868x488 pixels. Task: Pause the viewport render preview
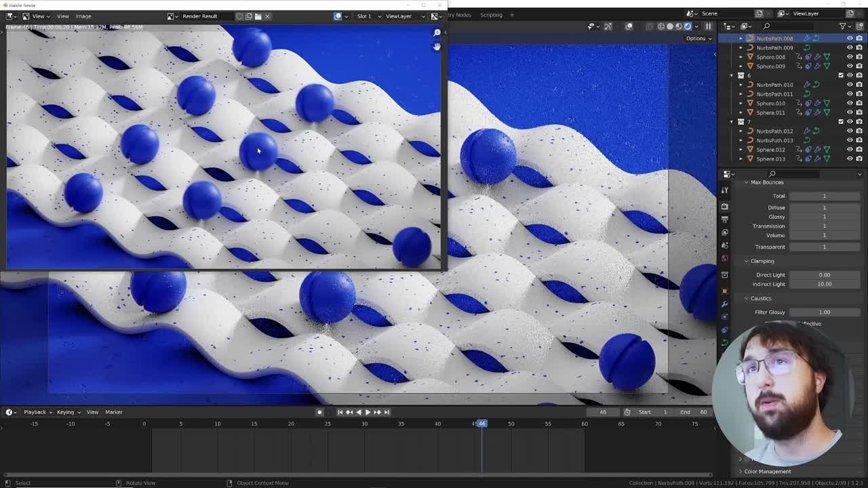[x=708, y=26]
